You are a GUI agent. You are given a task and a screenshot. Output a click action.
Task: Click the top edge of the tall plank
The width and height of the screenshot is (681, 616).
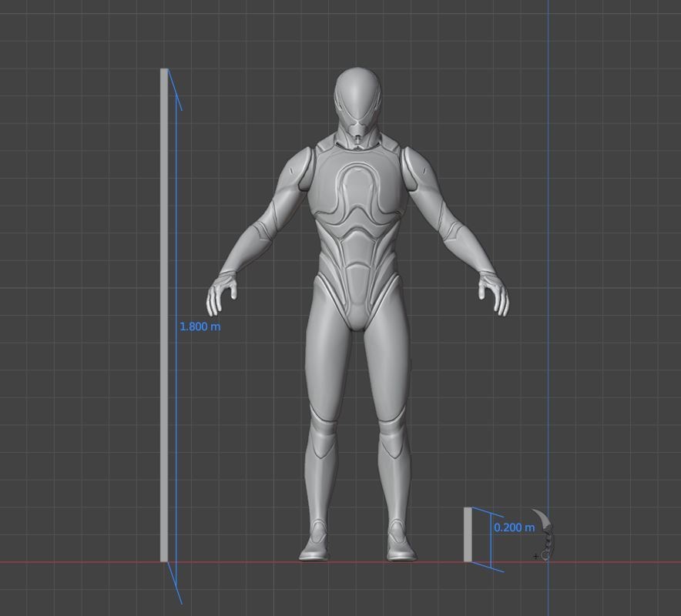(x=164, y=71)
